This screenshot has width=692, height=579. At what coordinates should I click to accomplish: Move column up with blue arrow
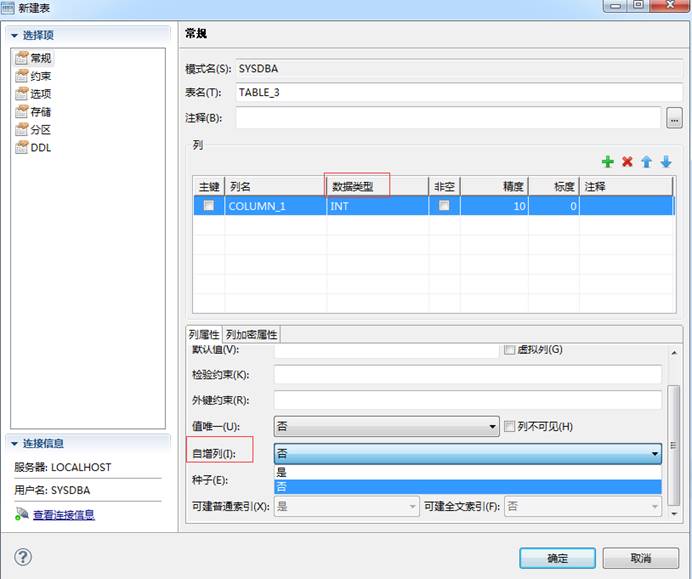pyautogui.click(x=647, y=162)
